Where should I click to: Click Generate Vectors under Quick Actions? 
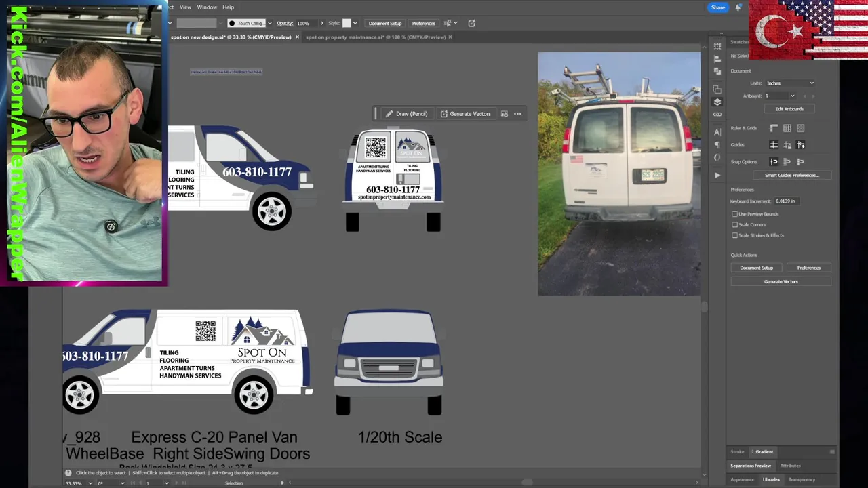click(781, 281)
